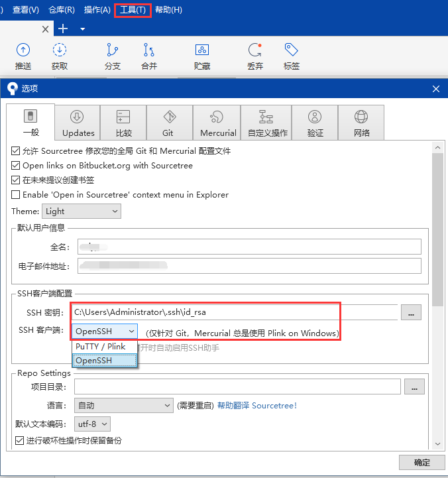Click the 确定 (OK) button

coord(421,463)
